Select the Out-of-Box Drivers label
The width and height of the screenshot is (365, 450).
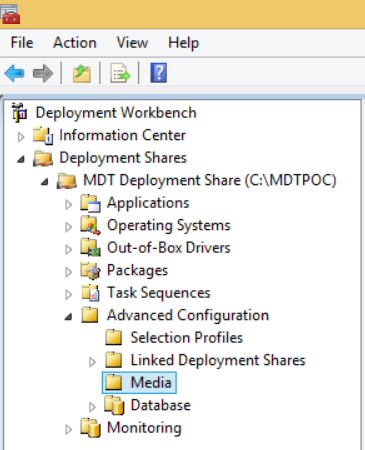point(169,248)
